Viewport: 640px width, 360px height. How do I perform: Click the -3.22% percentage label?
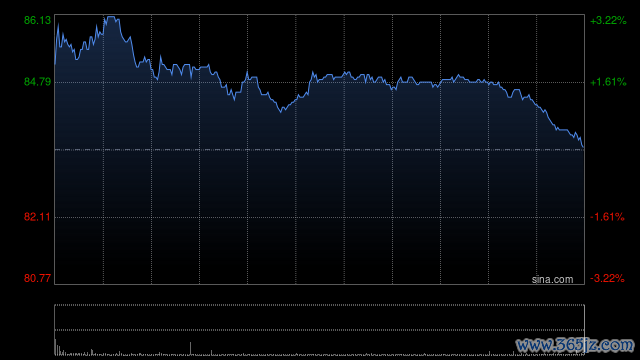pos(607,278)
